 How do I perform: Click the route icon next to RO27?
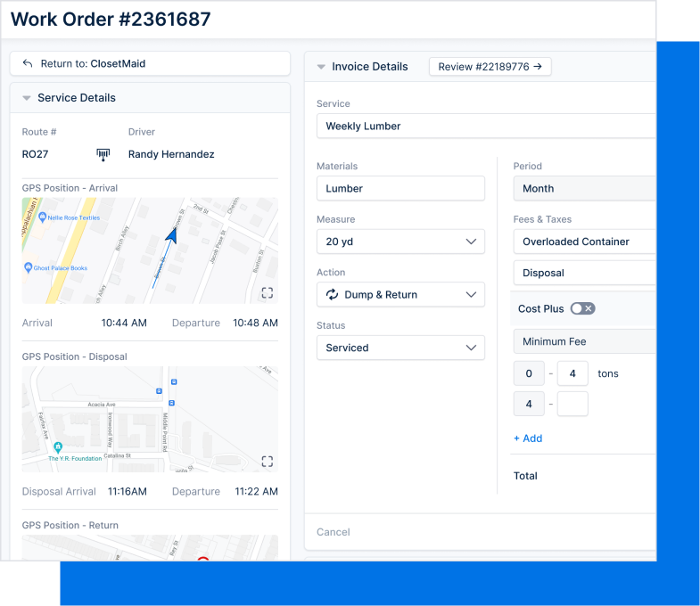[x=103, y=154]
